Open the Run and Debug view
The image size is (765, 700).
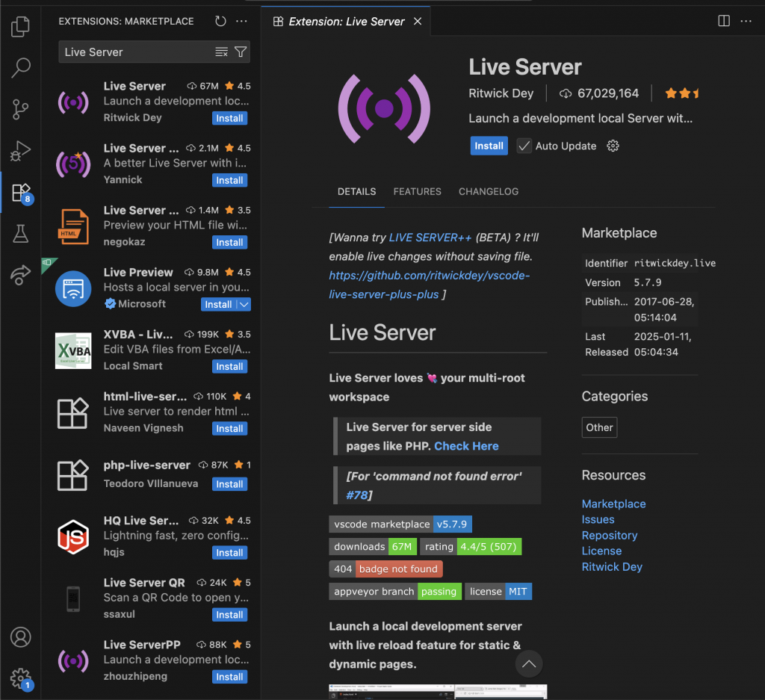click(x=20, y=151)
